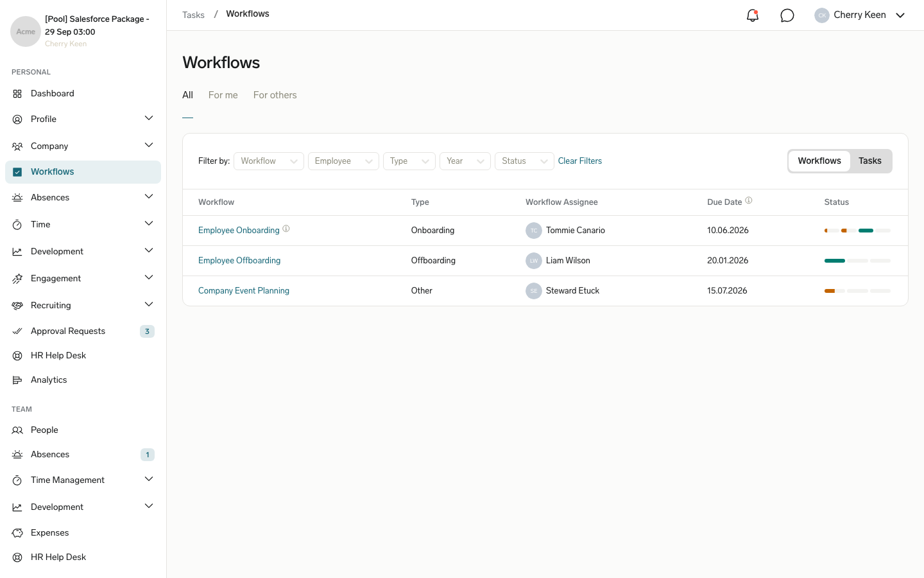Expand the Time Management sidebar section
Screen dimensions: 924x578
(x=149, y=479)
